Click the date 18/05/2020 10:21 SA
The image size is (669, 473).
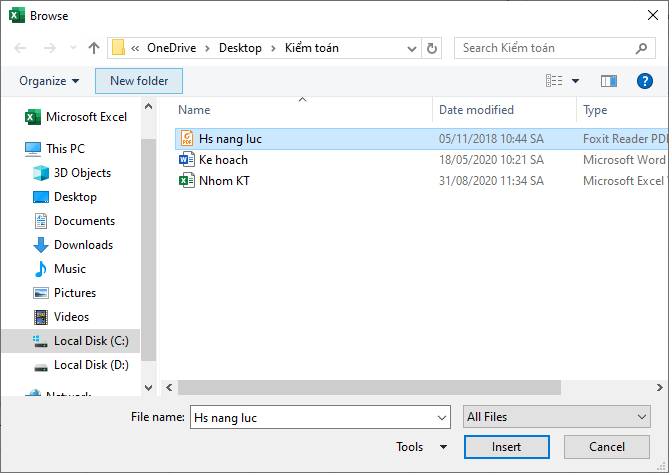pyautogui.click(x=492, y=160)
